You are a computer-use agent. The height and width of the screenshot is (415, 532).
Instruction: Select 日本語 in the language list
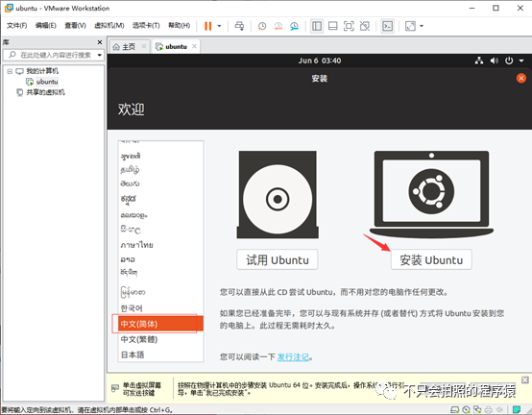160,354
